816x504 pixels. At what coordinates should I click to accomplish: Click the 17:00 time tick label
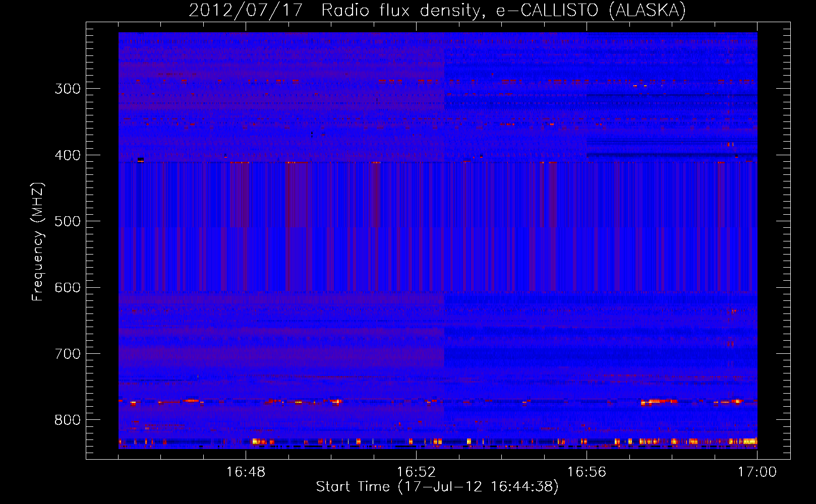click(757, 472)
